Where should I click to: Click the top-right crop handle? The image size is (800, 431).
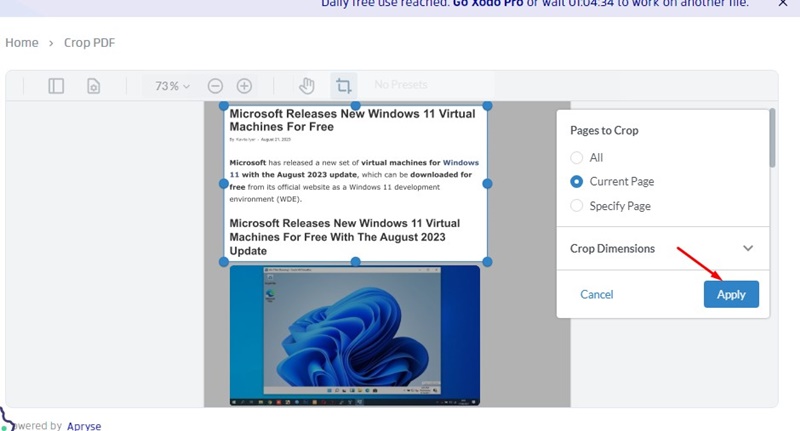(487, 106)
